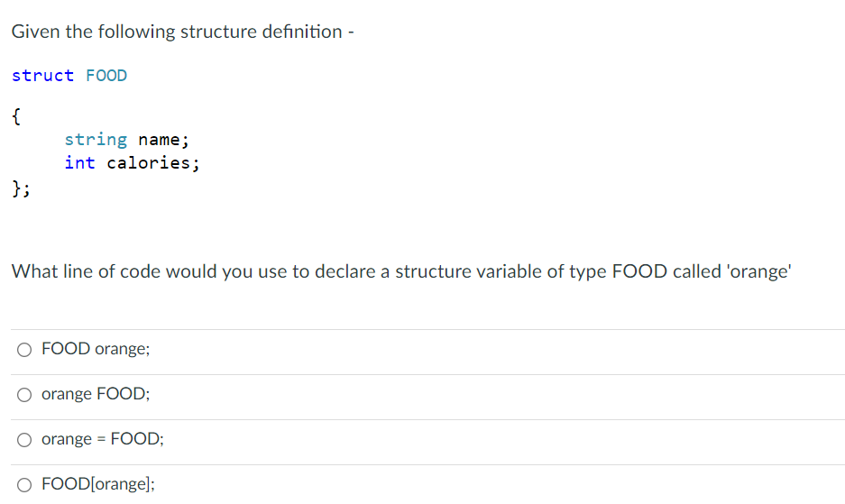Choose the 'orange FOOD;' radio option
This screenshot has width=845, height=504.
pos(24,395)
